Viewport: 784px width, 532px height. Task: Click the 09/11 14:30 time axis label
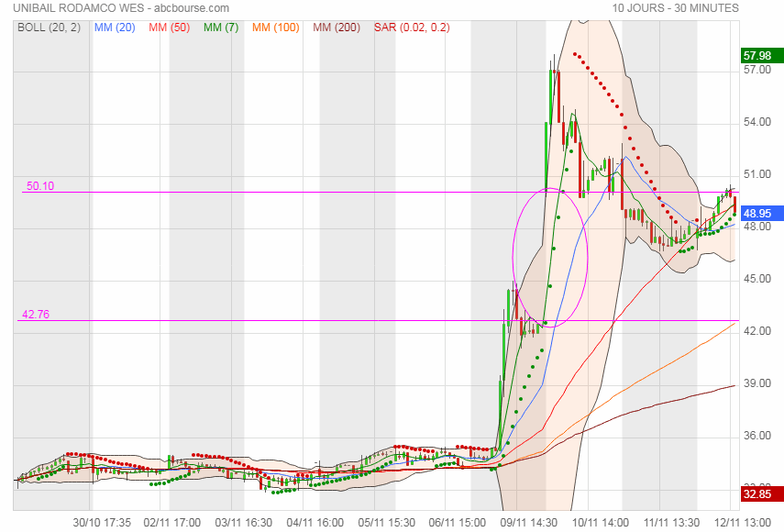click(x=528, y=523)
